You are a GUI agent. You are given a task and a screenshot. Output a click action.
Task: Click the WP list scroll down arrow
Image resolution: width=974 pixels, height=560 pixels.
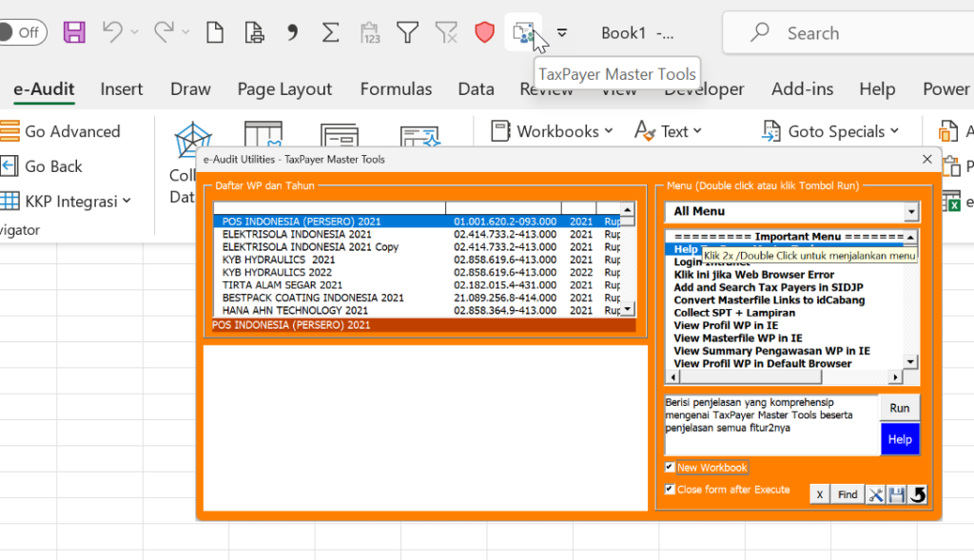click(628, 309)
